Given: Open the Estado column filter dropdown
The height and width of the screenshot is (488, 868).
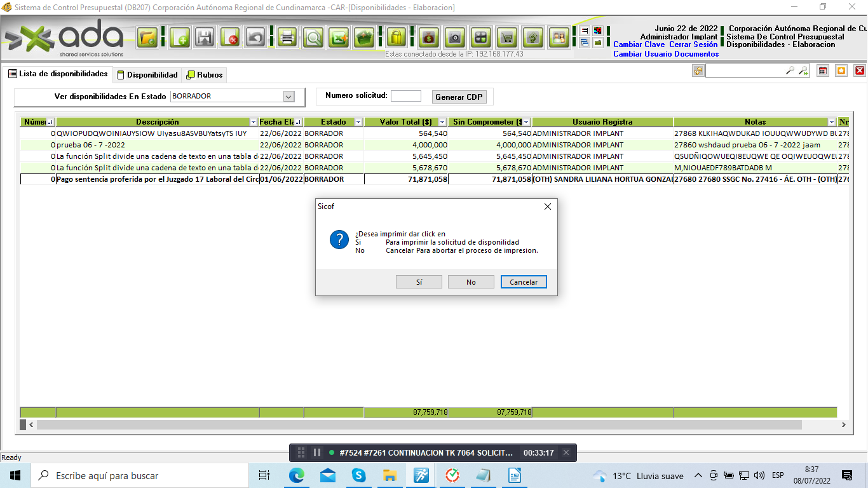Looking at the screenshot, I should pos(358,122).
